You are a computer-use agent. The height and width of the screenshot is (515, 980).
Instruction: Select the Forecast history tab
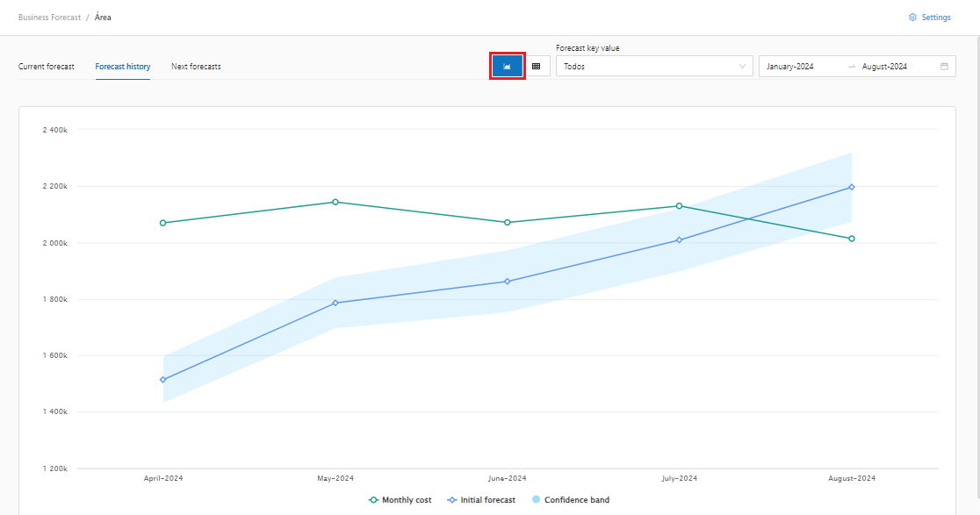pos(123,67)
